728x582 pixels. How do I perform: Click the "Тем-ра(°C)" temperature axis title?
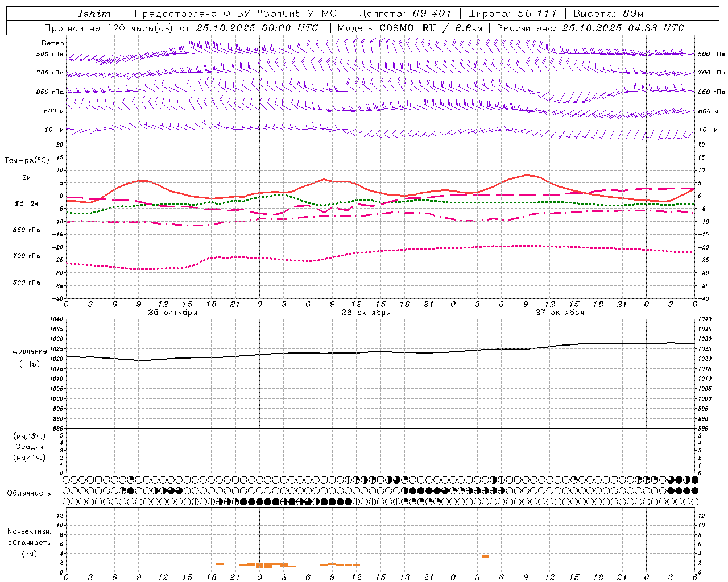(27, 160)
